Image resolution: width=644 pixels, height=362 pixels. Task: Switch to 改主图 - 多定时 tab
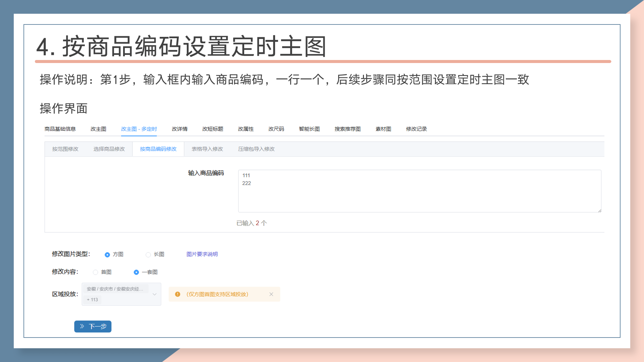pos(139,129)
